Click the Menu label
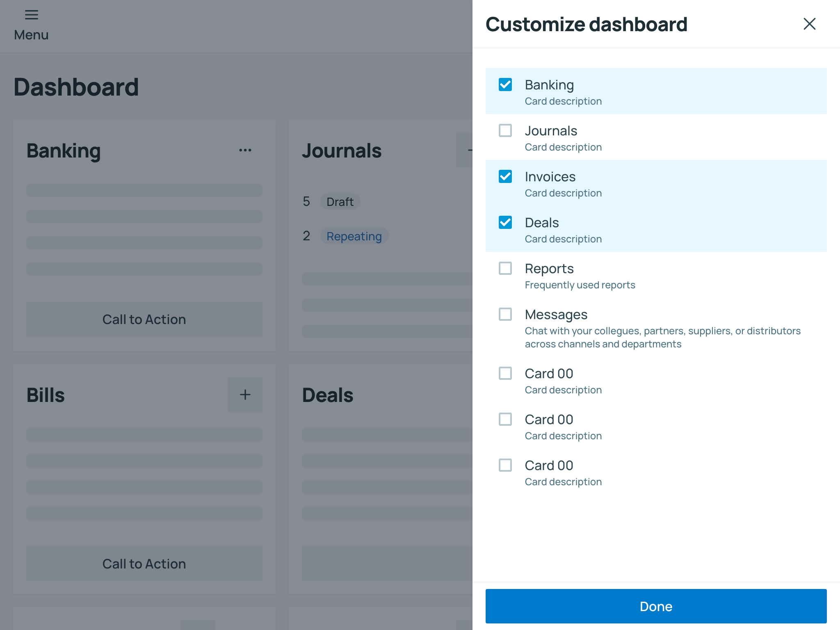 point(31,35)
